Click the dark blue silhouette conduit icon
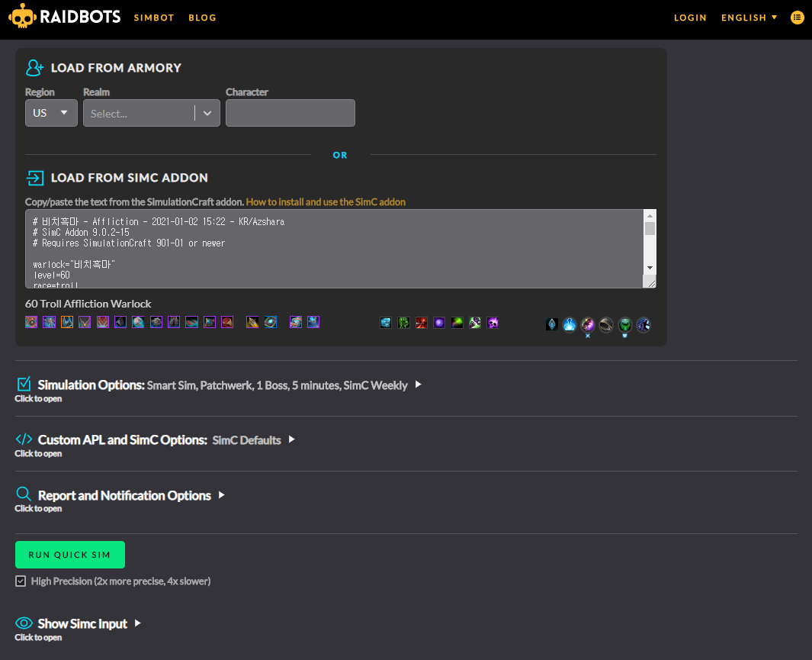This screenshot has width=812, height=660. pos(644,325)
